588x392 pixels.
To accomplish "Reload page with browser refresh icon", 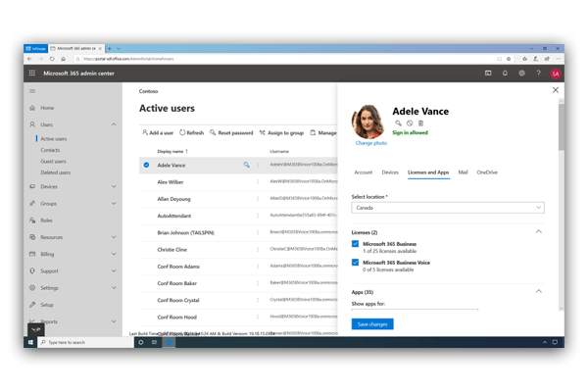I will pyautogui.click(x=52, y=59).
